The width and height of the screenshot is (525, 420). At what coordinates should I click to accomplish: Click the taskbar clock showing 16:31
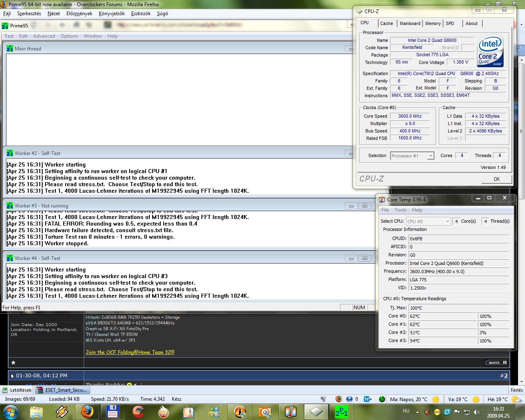click(x=498, y=412)
